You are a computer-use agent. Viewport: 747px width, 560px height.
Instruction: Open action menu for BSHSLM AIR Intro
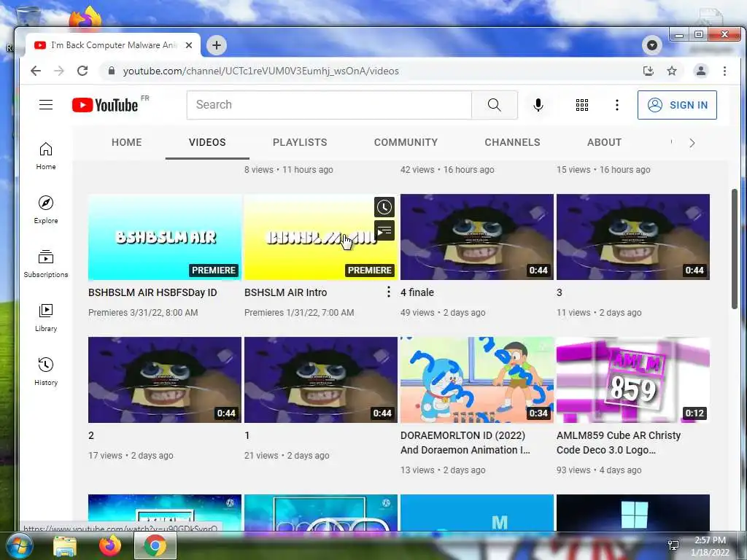point(389,292)
